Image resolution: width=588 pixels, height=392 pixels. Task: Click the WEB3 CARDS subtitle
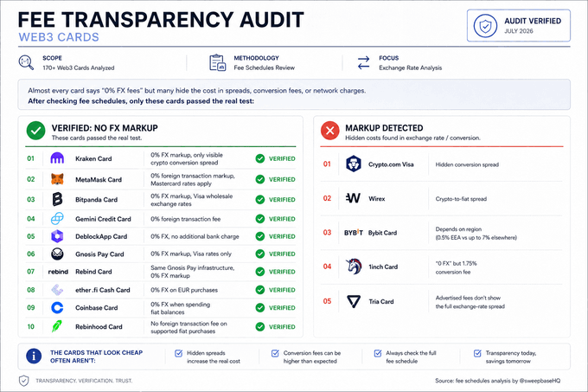point(59,37)
